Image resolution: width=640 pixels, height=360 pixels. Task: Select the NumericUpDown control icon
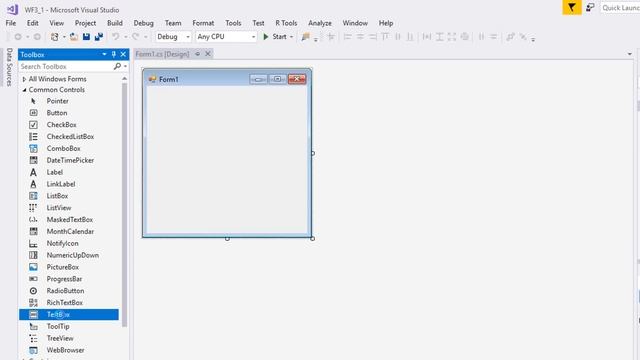[33, 255]
